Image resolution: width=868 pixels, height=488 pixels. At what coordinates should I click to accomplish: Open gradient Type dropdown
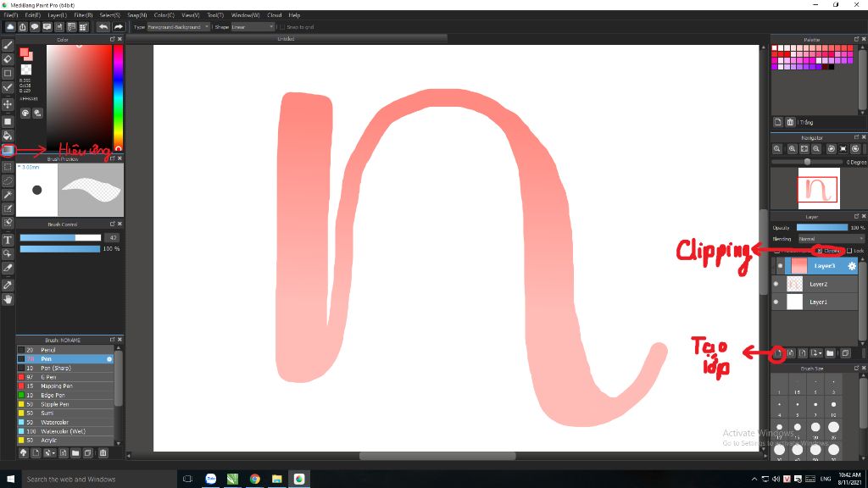178,27
